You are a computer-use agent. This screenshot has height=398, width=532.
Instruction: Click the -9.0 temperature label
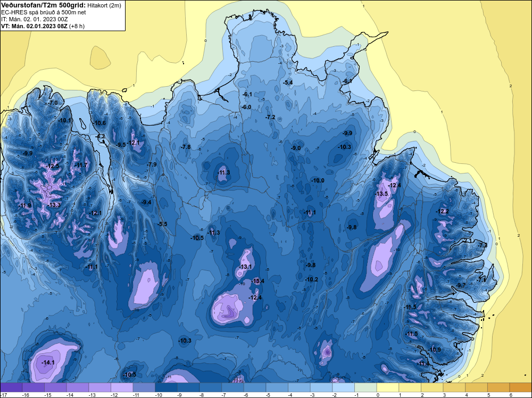click(x=296, y=148)
